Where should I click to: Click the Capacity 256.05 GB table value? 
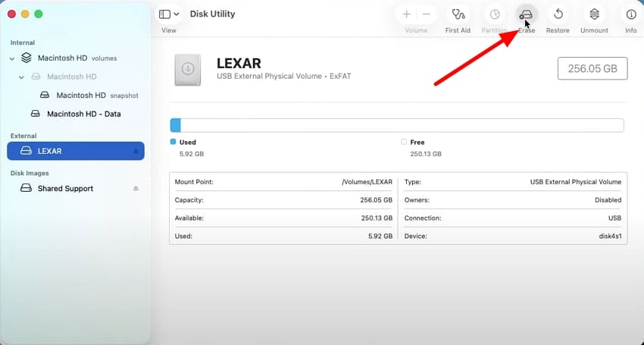[x=377, y=200]
